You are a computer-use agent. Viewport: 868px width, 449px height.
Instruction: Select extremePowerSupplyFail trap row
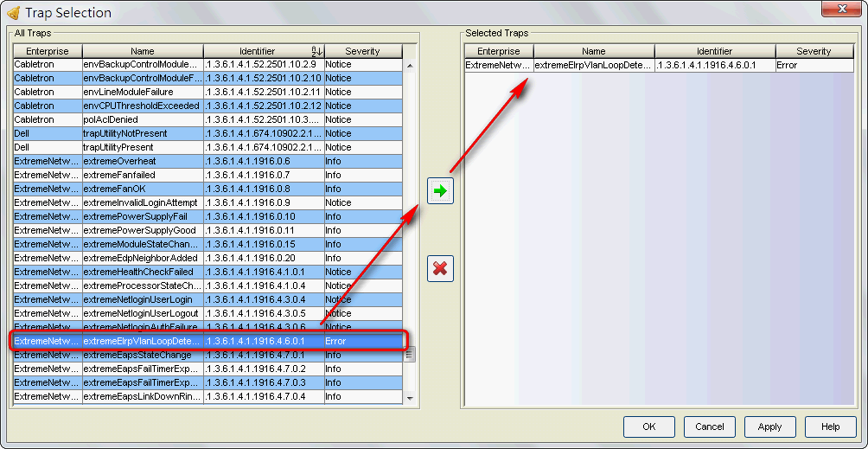(x=207, y=216)
